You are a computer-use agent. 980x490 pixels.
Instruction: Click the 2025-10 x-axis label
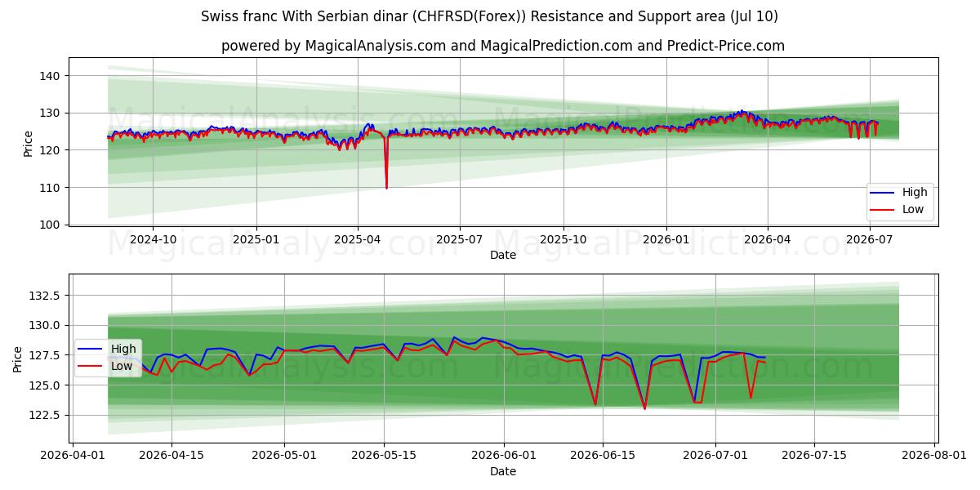click(x=563, y=239)
